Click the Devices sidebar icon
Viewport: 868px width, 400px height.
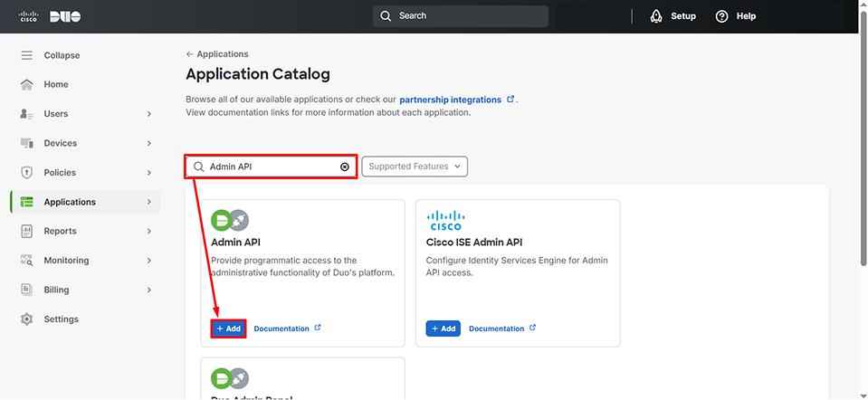[26, 143]
